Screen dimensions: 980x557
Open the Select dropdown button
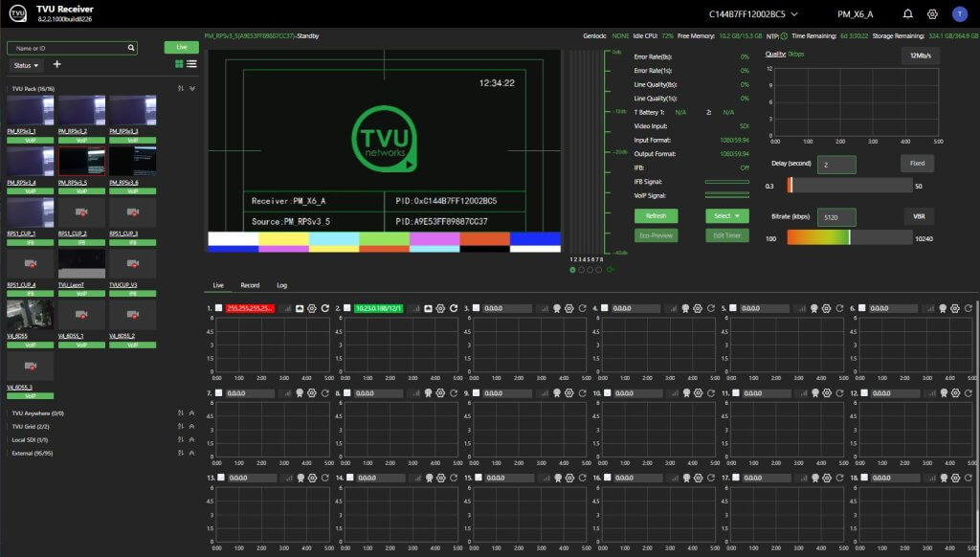click(727, 215)
